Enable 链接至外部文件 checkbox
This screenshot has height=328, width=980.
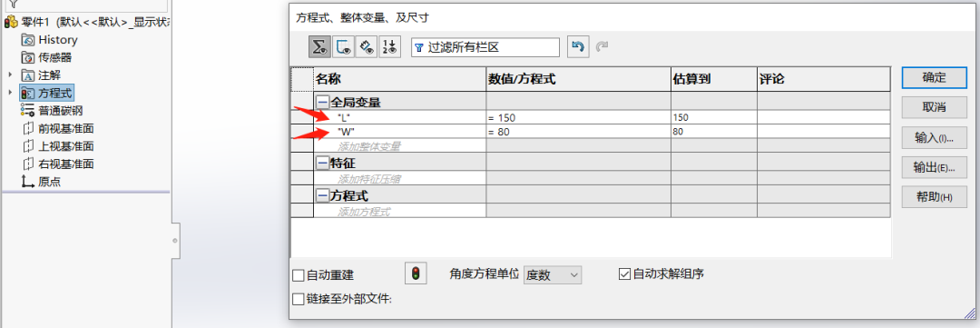pos(299,299)
